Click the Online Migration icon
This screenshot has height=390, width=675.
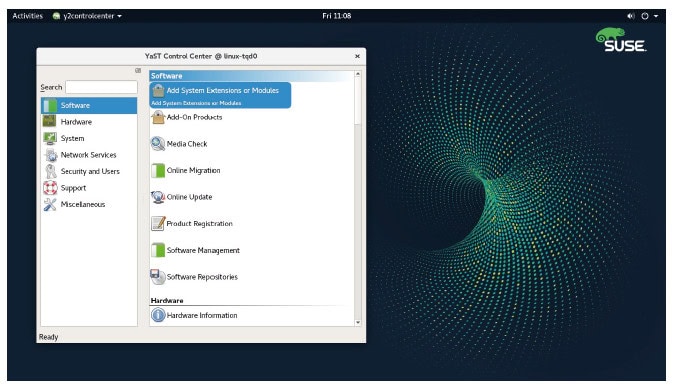coord(158,170)
